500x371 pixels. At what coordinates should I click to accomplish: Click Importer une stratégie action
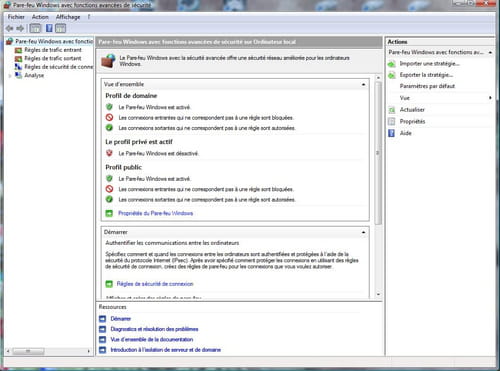click(x=430, y=64)
